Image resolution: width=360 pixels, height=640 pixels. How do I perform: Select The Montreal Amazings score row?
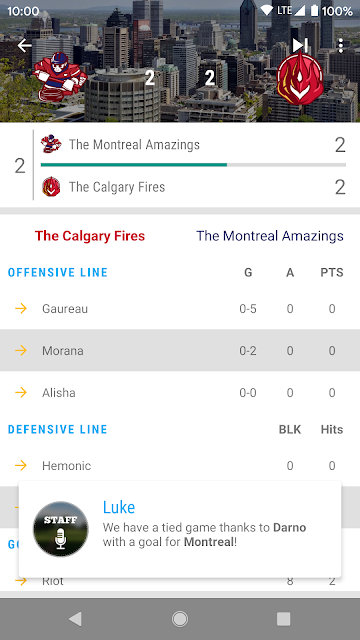click(x=193, y=145)
